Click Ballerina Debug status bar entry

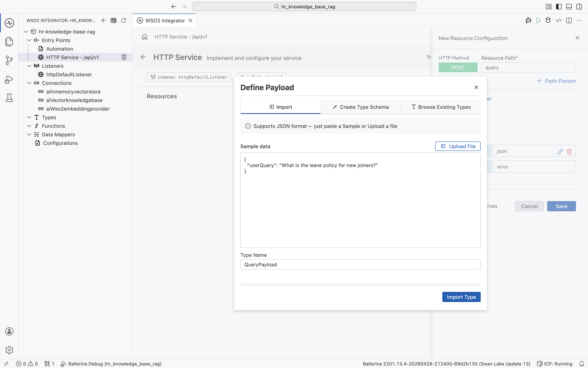coord(111,364)
